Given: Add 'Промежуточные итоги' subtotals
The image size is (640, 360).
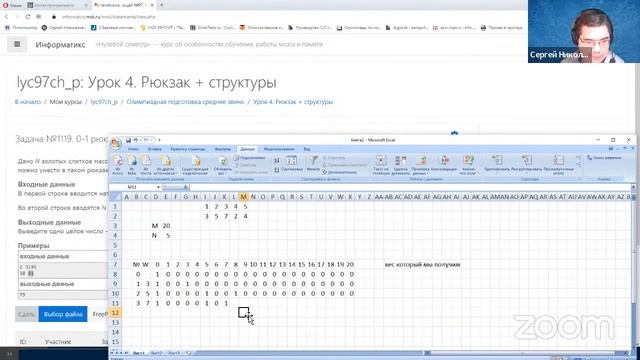Looking at the screenshot, I should (558, 165).
